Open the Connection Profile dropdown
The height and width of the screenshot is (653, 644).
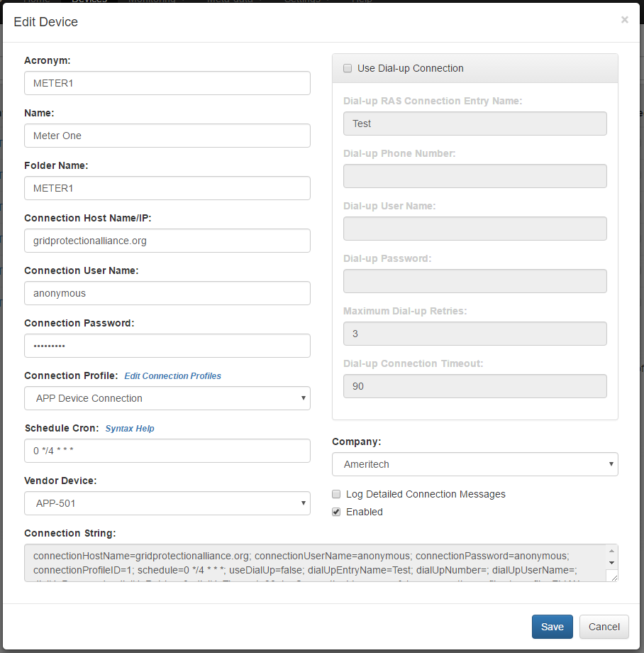167,398
